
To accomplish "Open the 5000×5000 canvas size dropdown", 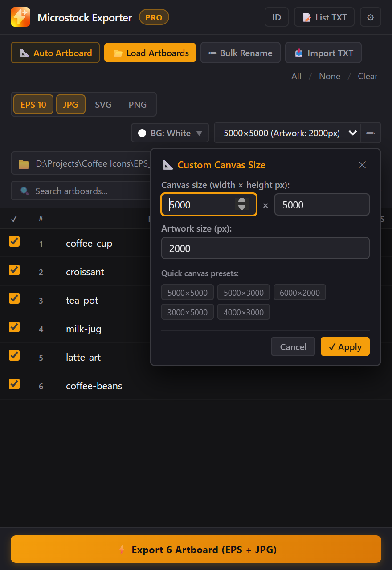I will click(x=287, y=133).
